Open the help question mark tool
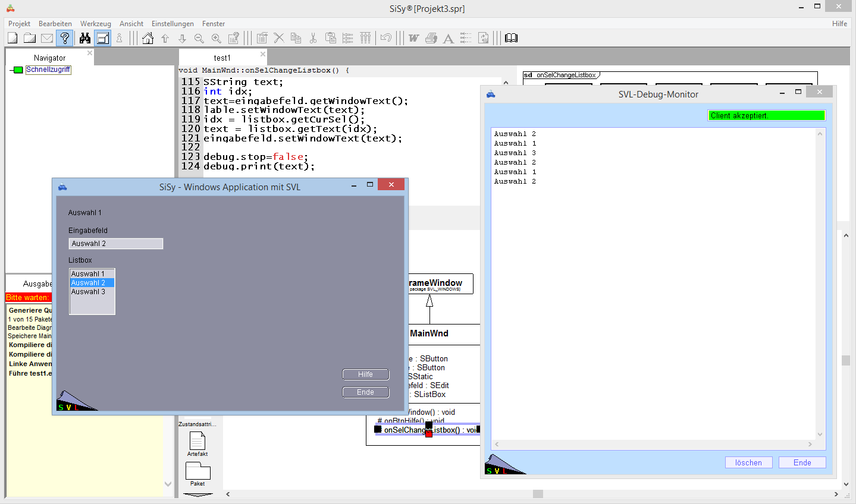This screenshot has height=504, width=856. [65, 38]
